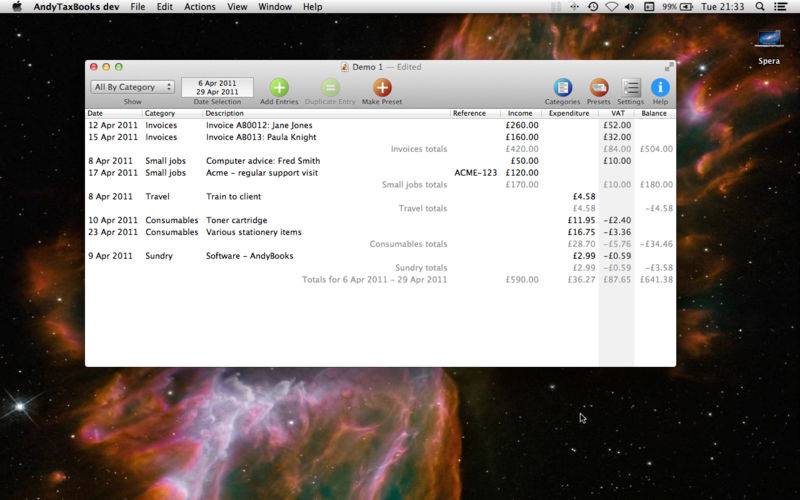Screen dimensions: 800x500
Task: Click the Tue 21:33 clock in menu bar
Action: click(722, 7)
